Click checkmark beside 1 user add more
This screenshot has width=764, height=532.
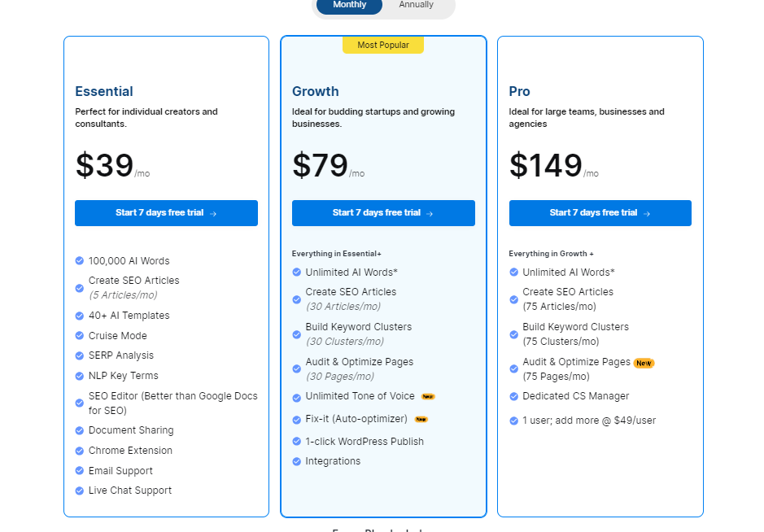pyautogui.click(x=513, y=421)
